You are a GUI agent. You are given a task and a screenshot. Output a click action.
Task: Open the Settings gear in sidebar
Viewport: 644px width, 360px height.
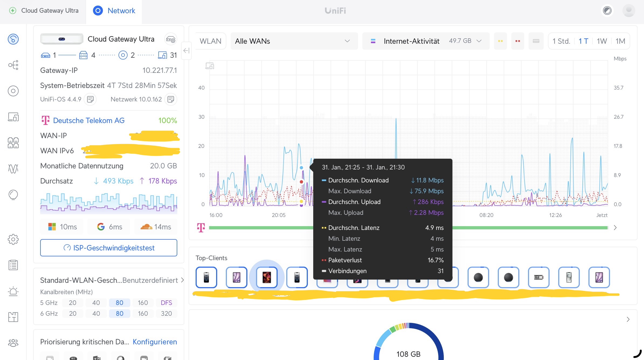[x=13, y=239]
